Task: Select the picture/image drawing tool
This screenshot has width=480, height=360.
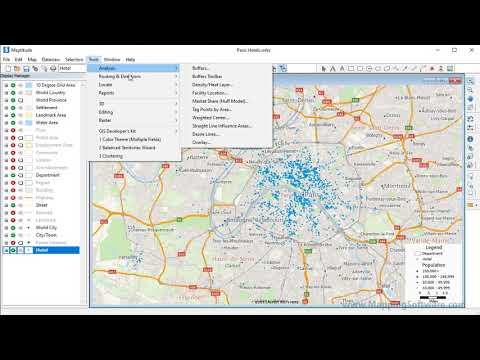Action: coord(450,68)
